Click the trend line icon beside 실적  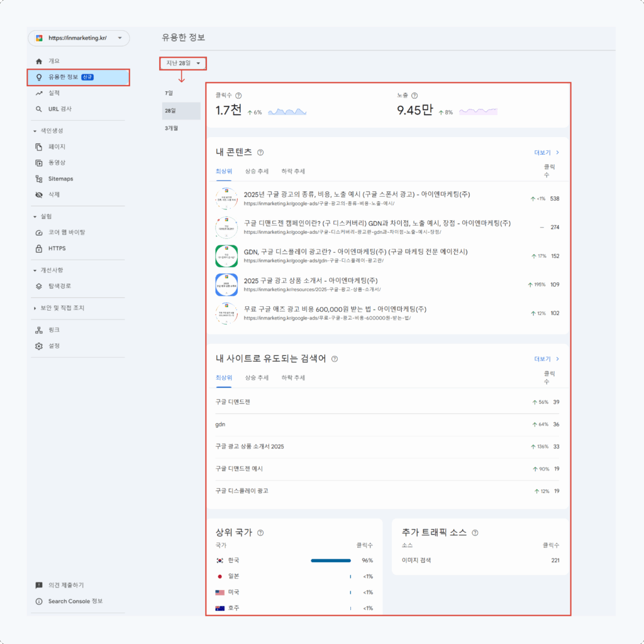click(39, 93)
